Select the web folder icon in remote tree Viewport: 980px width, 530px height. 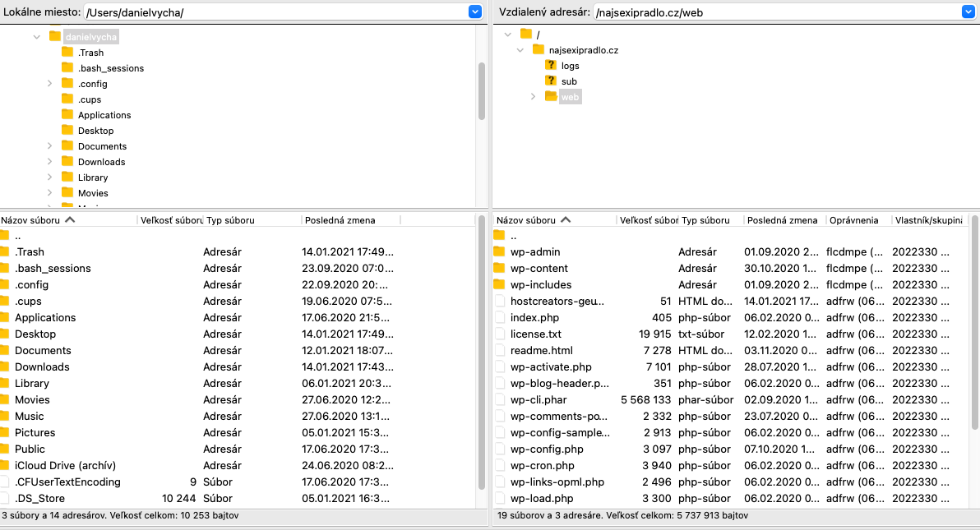pyautogui.click(x=551, y=96)
